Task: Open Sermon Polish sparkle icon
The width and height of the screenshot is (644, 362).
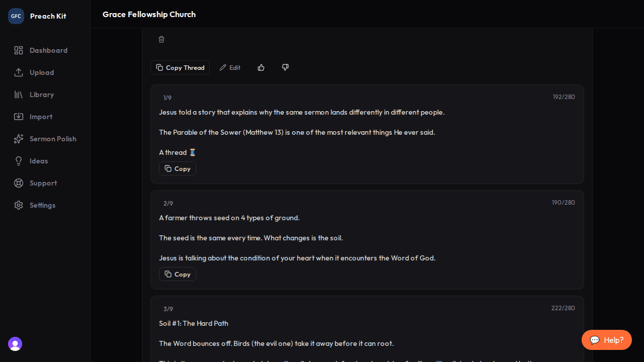Action: pyautogui.click(x=19, y=139)
